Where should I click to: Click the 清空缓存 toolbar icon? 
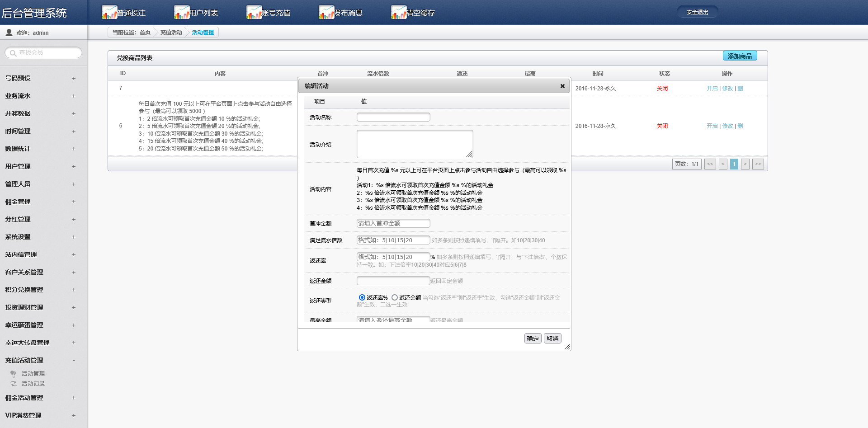coord(399,12)
